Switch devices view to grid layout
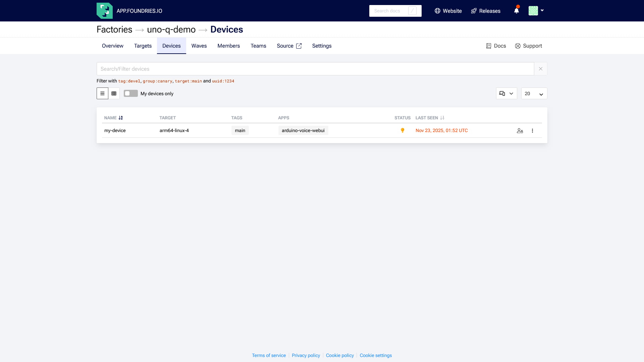The image size is (644, 362). (x=114, y=94)
